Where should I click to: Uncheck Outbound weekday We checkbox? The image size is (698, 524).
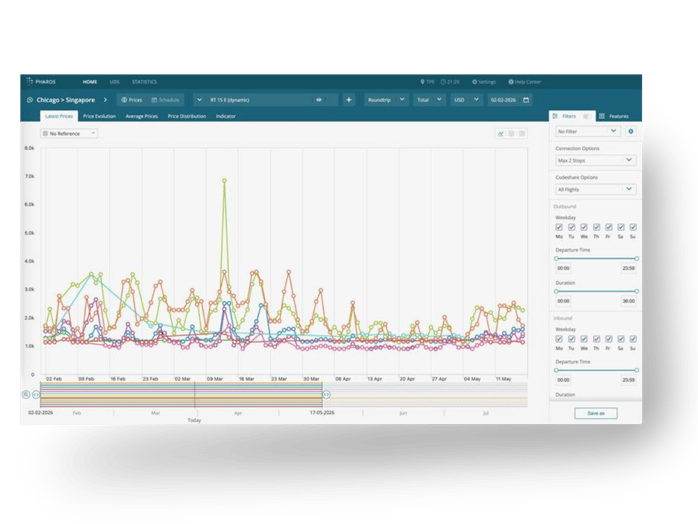coord(584,227)
